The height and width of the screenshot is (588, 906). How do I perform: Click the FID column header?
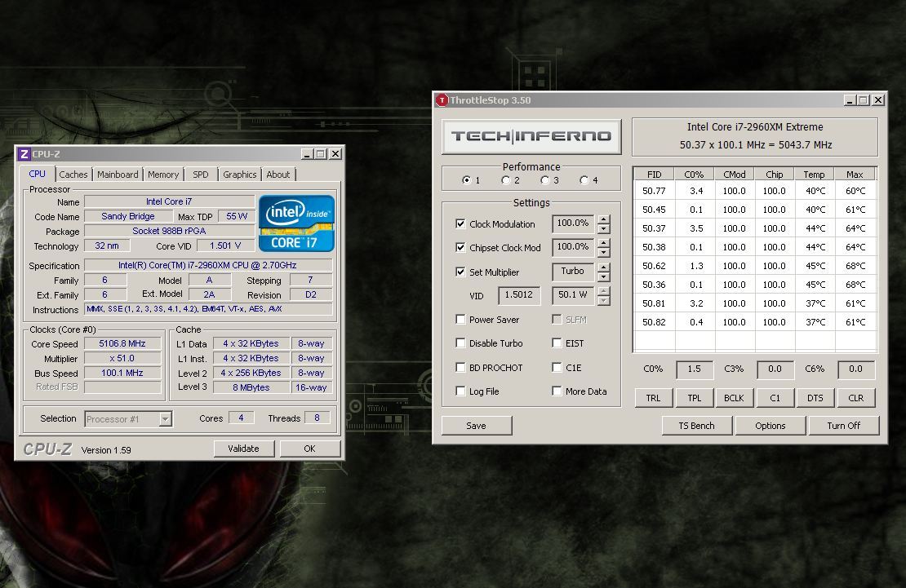point(655,175)
